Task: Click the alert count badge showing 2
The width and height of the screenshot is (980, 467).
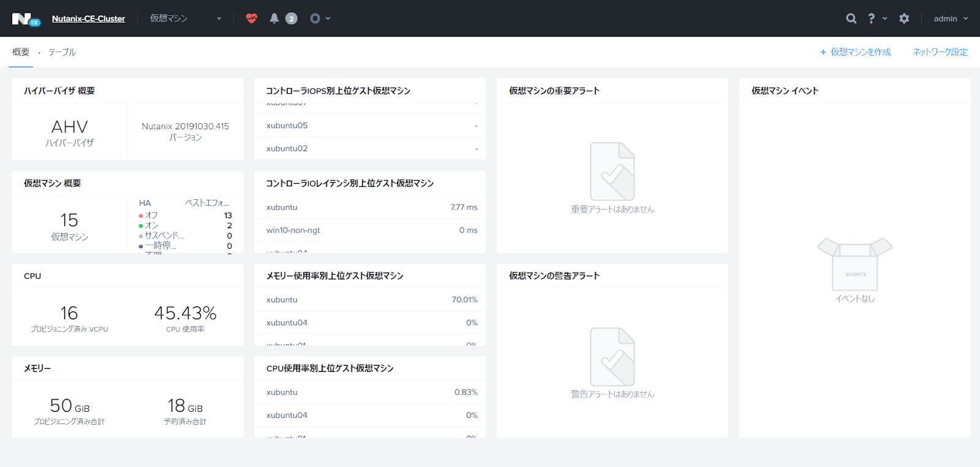Action: click(292, 18)
